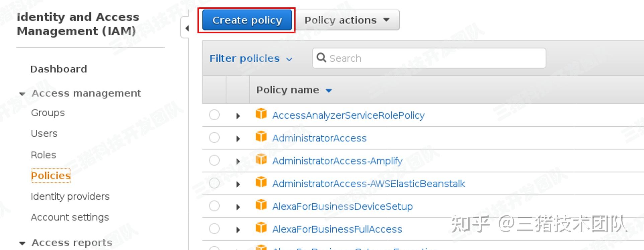
Task: Select the AccessAnalyzerServiceRolePolicy radio button
Action: click(214, 115)
